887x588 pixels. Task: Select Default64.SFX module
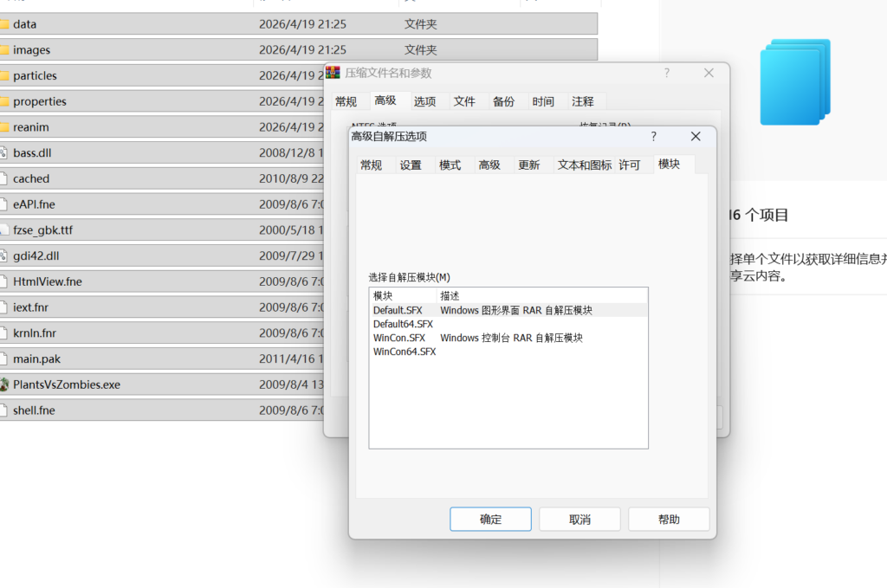[403, 324]
